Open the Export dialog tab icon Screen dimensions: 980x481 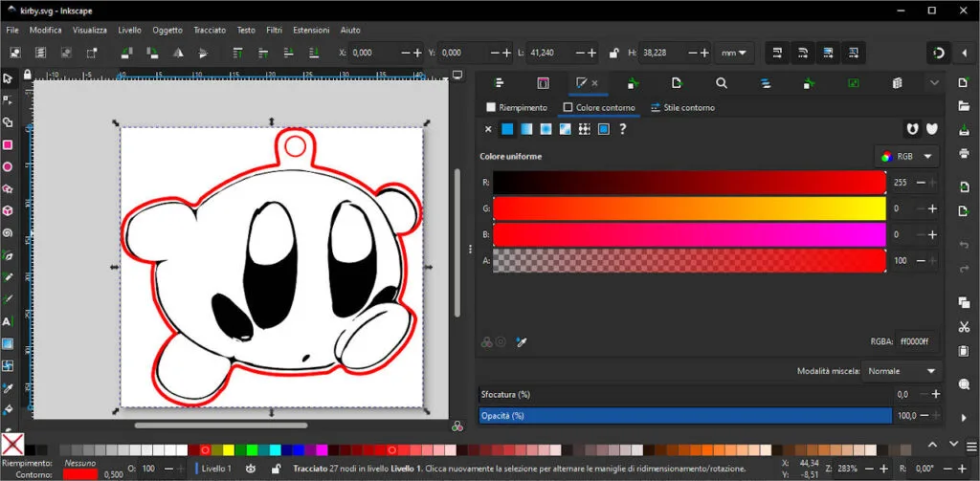[677, 83]
